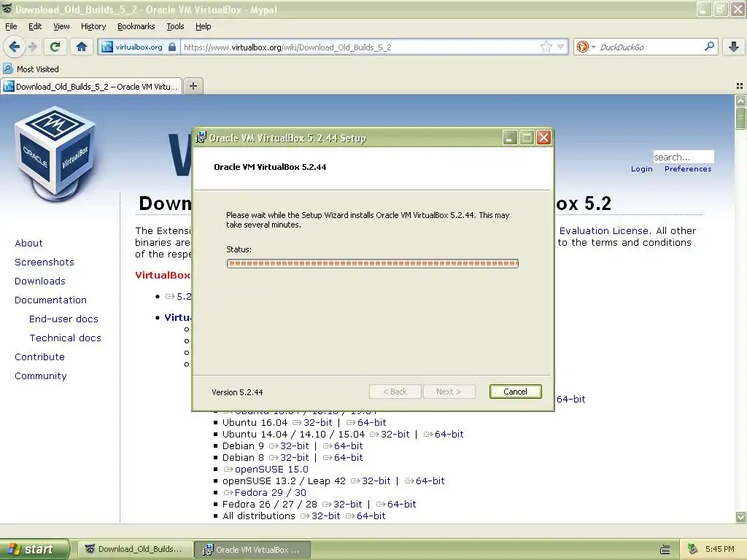The width and height of the screenshot is (747, 560).
Task: Click the search magnifier icon
Action: click(x=709, y=46)
